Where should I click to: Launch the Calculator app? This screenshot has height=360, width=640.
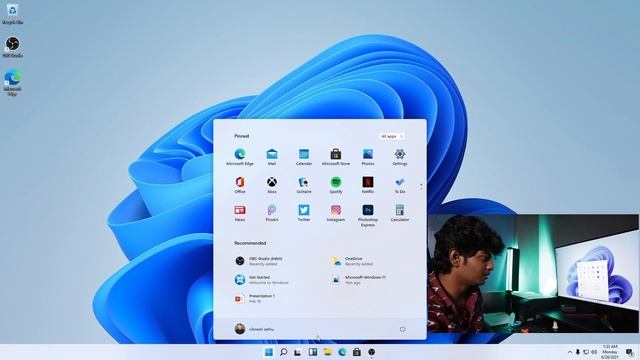pos(400,213)
